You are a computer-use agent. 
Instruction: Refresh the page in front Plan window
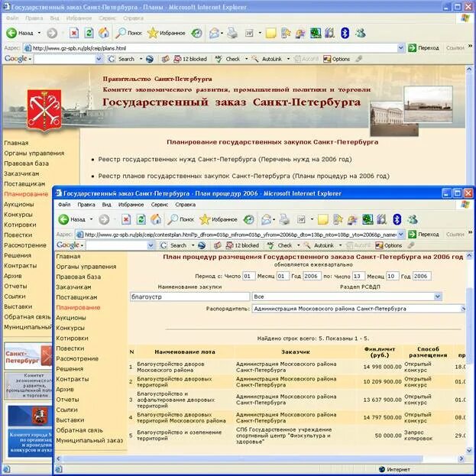pos(141,219)
